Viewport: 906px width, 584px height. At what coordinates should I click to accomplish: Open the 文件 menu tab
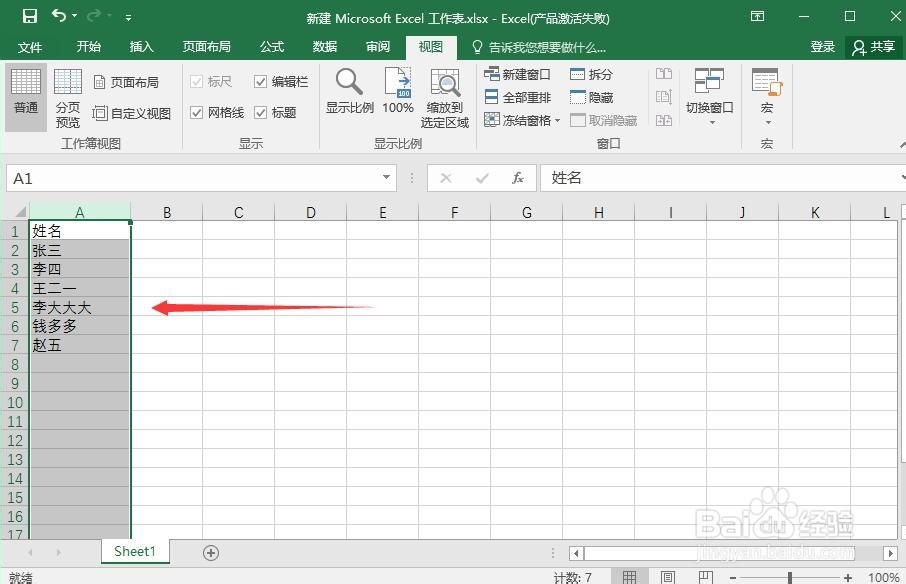29,47
